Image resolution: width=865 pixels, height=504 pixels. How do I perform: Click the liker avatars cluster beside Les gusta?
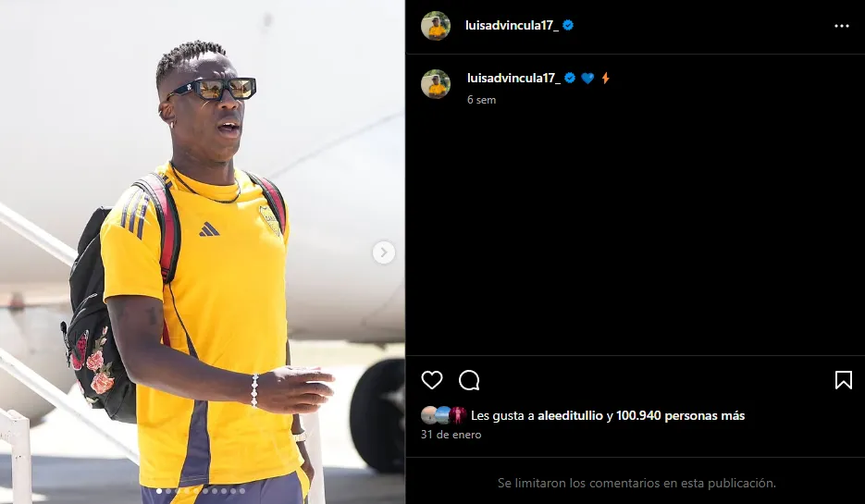pyautogui.click(x=443, y=415)
